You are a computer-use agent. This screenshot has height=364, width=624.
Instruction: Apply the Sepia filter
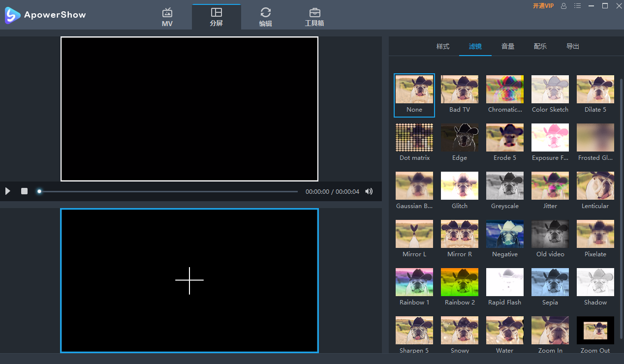point(550,282)
